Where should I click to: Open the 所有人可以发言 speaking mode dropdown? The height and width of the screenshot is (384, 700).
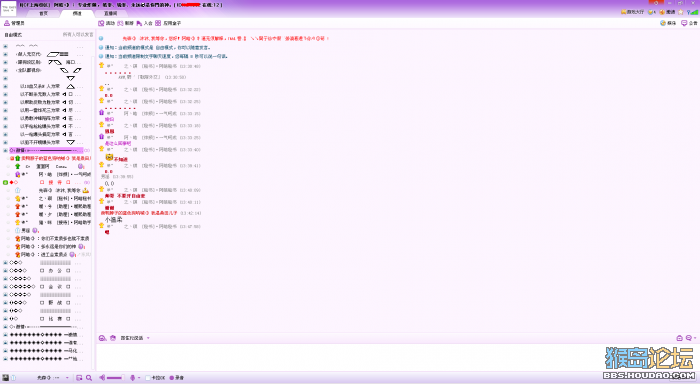(78, 35)
